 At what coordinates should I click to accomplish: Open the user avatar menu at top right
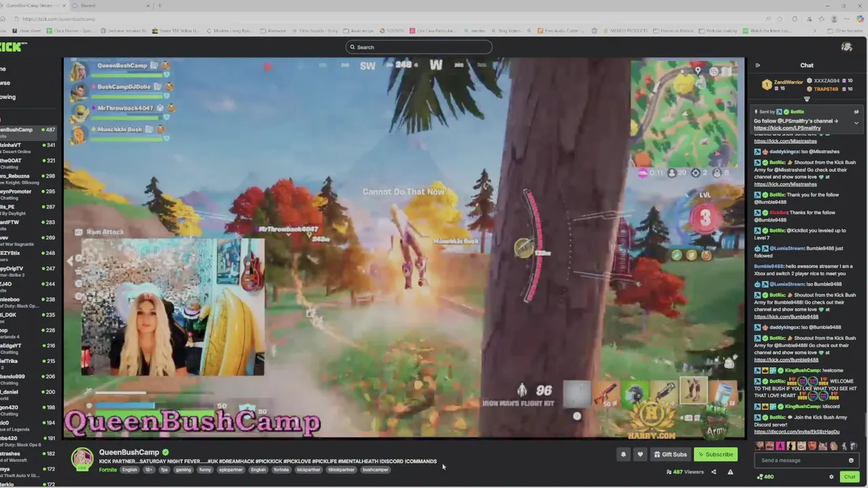[846, 47]
